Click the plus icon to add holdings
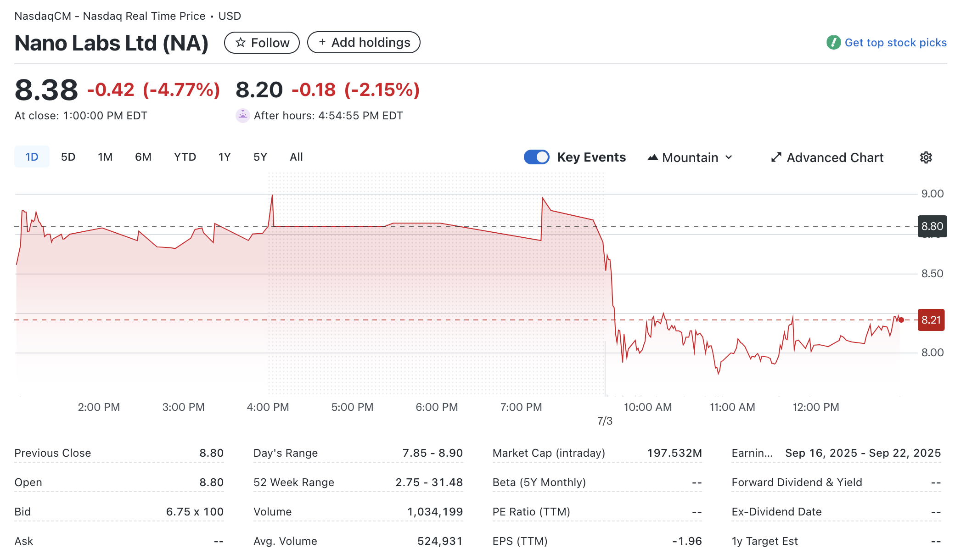 323,42
